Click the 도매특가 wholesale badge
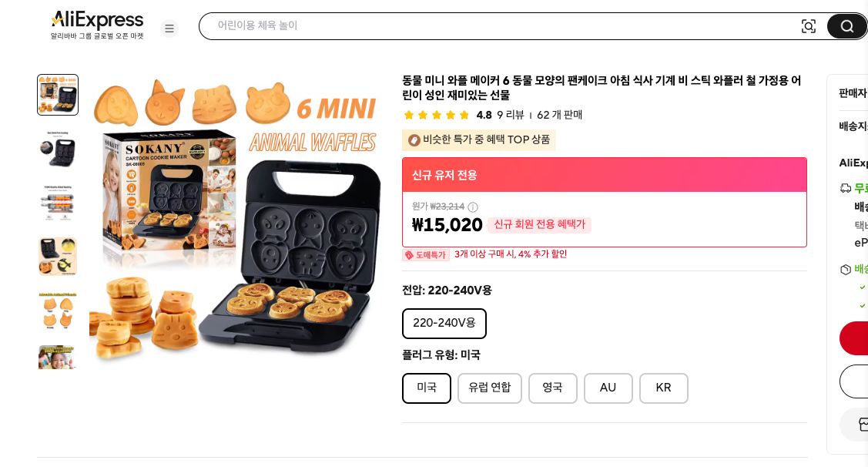The height and width of the screenshot is (467, 868). pyautogui.click(x=425, y=255)
